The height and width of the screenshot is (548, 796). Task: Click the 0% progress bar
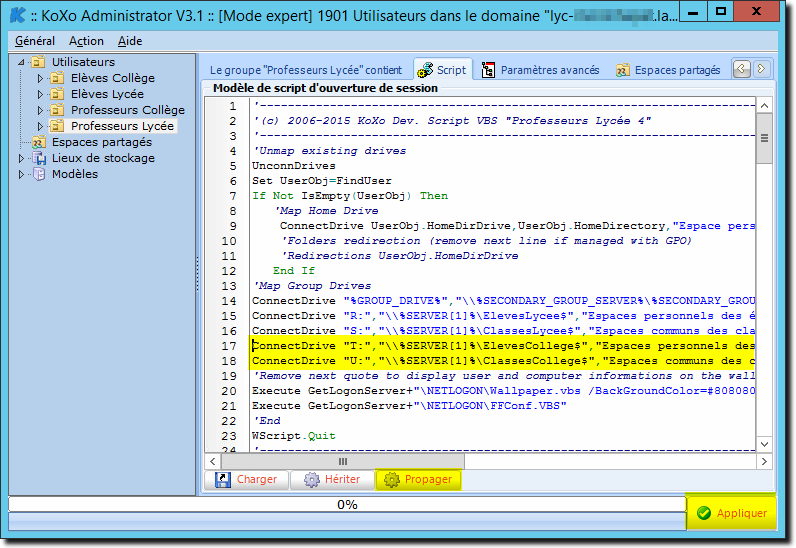347,504
